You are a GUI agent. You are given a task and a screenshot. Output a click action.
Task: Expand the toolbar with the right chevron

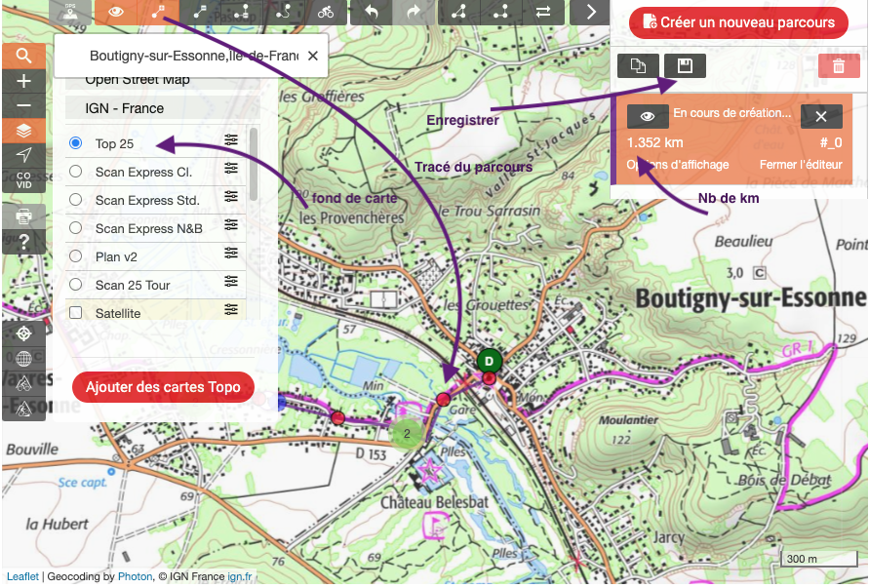click(589, 12)
